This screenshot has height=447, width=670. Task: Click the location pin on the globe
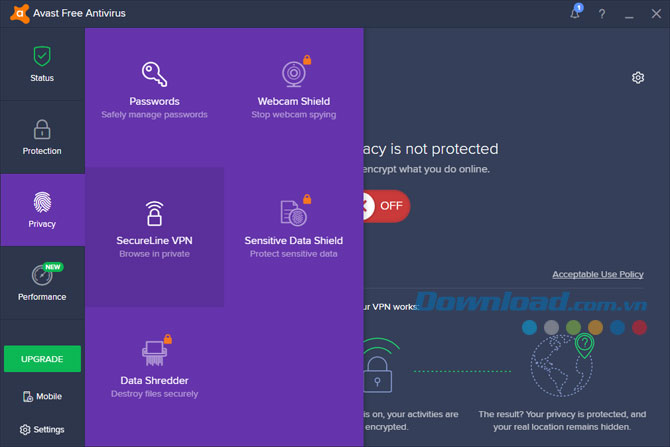[x=584, y=345]
